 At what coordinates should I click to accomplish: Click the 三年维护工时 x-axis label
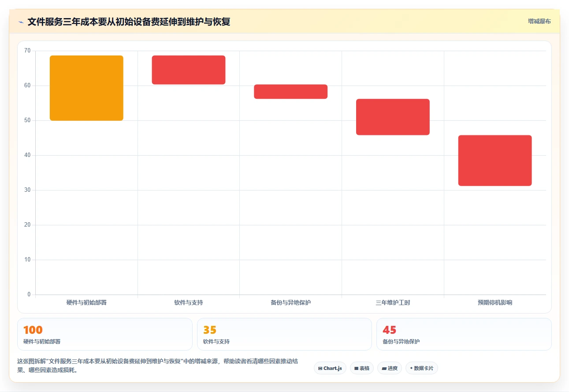(x=393, y=302)
